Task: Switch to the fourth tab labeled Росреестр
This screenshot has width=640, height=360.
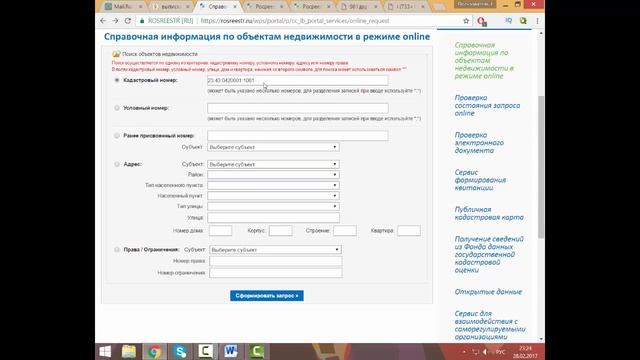Action: [264, 7]
